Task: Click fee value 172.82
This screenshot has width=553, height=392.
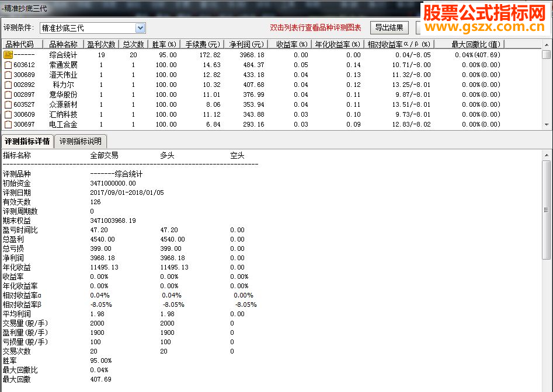Action: coord(210,55)
